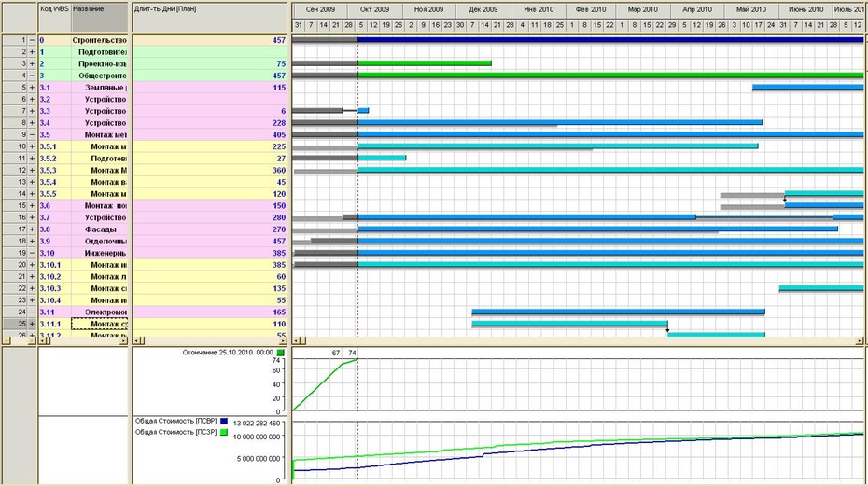Select the duration cell showing 228

tap(210, 123)
